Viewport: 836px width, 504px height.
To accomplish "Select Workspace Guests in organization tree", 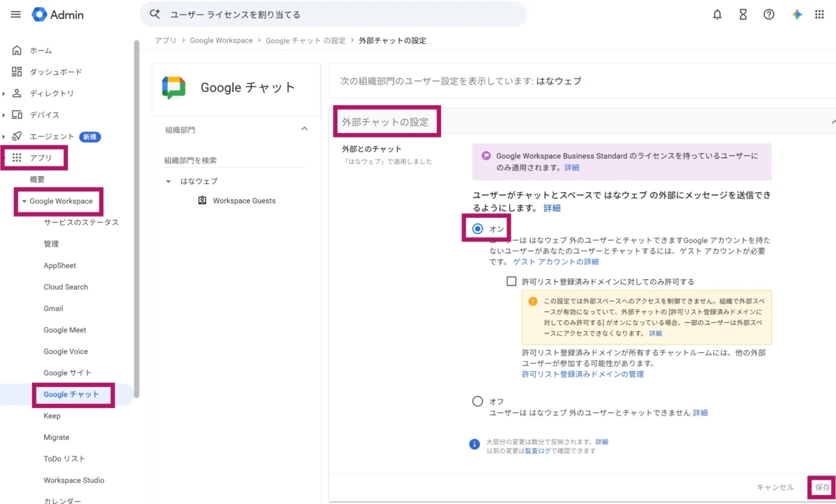I will 244,200.
